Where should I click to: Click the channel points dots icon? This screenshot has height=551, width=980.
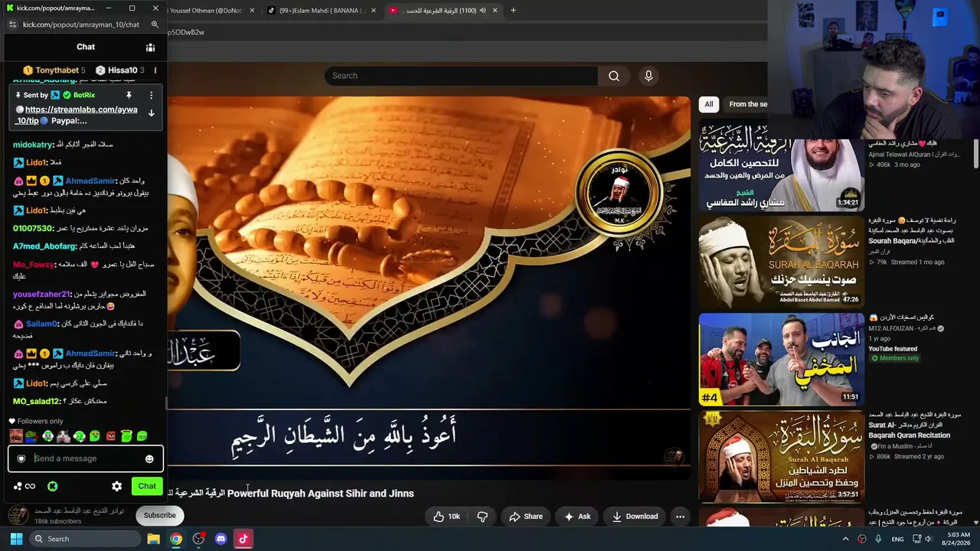18,486
